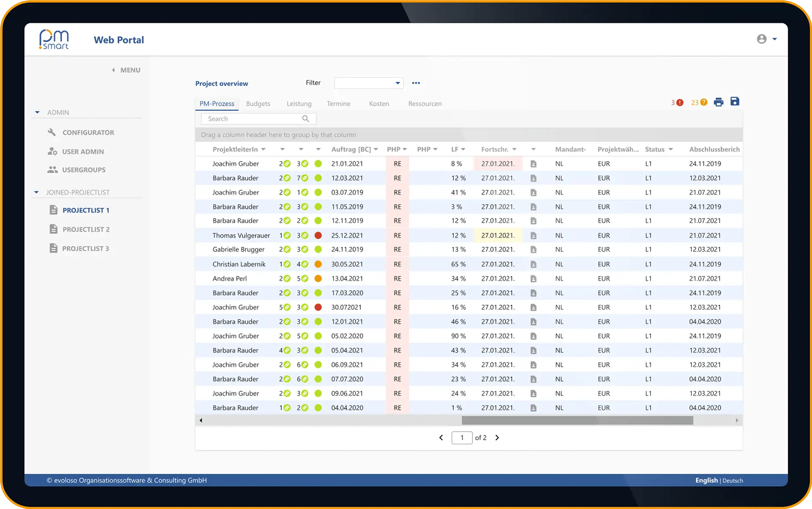Image resolution: width=812 pixels, height=509 pixels.
Task: Click the save disk icon
Action: click(735, 101)
